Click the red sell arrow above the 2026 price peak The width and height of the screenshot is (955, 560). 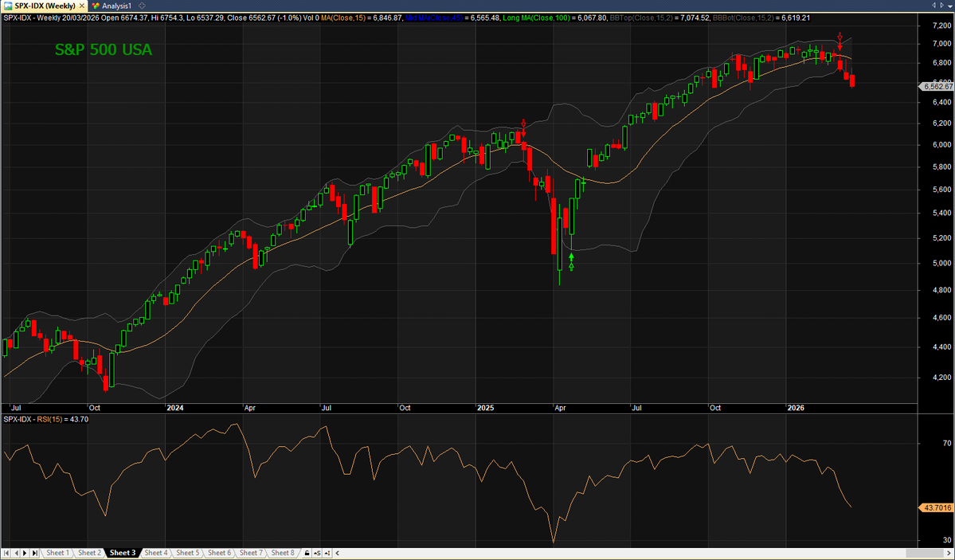pyautogui.click(x=840, y=41)
